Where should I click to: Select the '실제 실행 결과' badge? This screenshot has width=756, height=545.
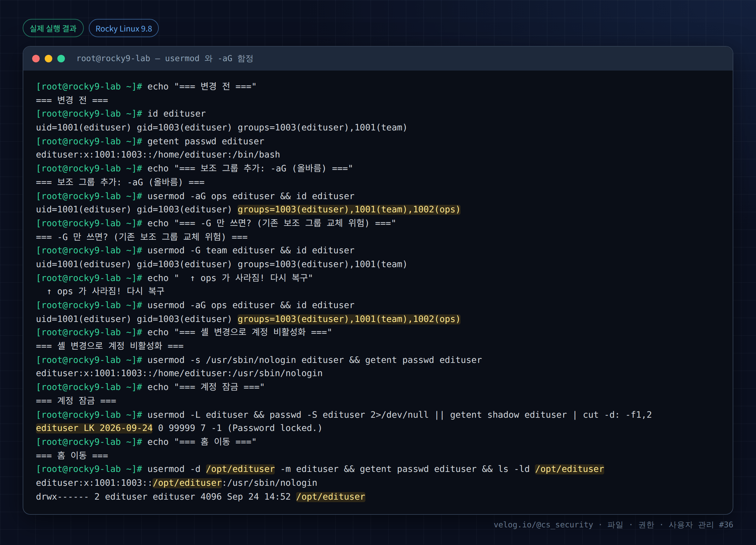coord(53,28)
